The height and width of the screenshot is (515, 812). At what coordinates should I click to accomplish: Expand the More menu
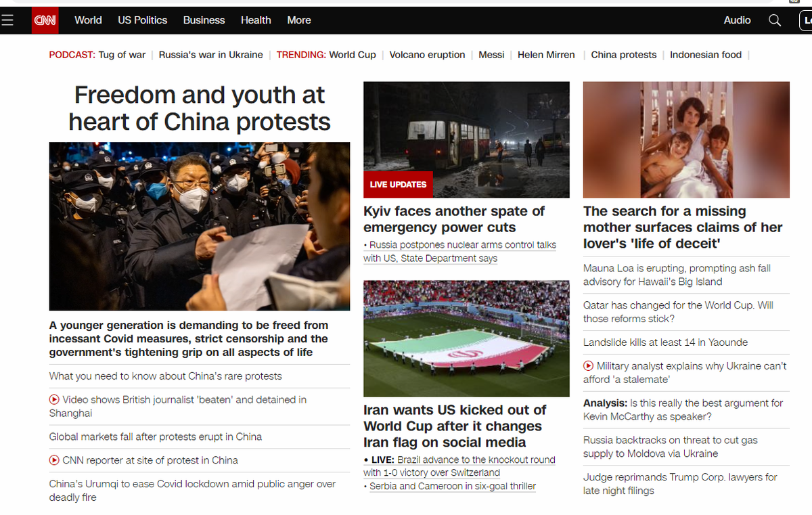pyautogui.click(x=299, y=20)
